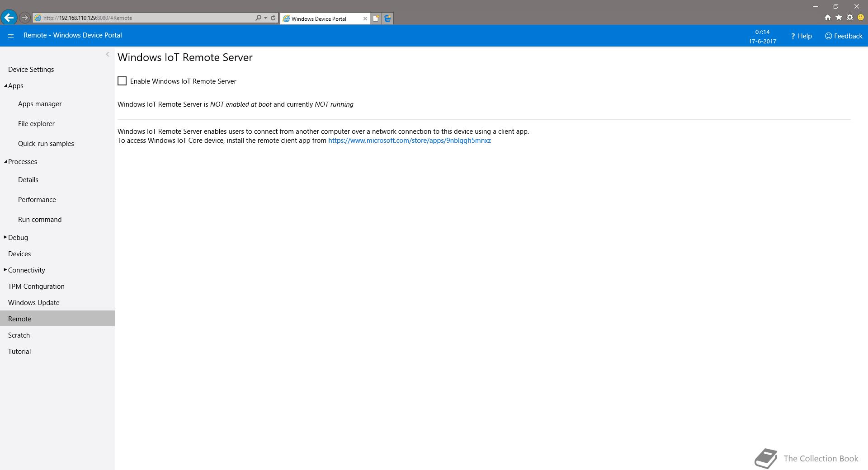Open Quick-run samples
This screenshot has height=470, width=868.
pos(46,144)
